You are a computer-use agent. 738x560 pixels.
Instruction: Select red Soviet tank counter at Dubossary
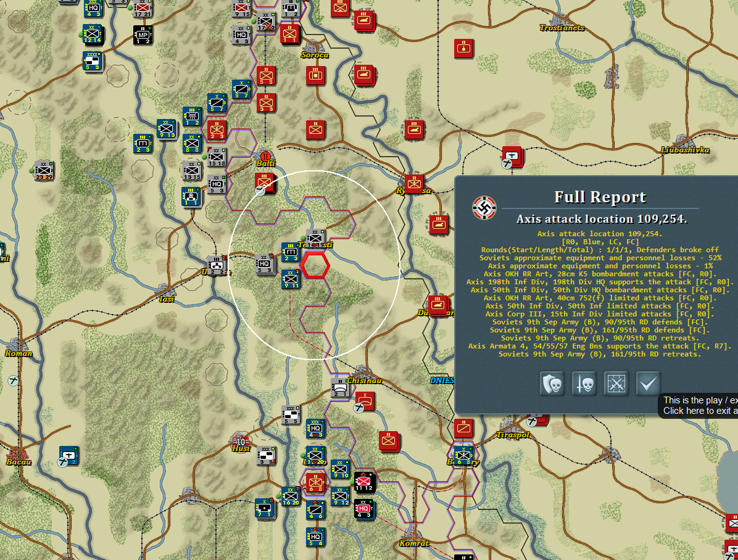click(x=438, y=305)
